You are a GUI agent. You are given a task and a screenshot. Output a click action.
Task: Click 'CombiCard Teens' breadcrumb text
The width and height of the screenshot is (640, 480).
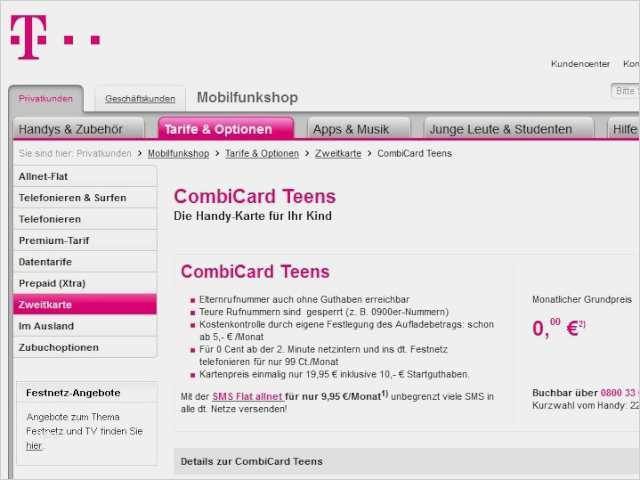pos(414,153)
